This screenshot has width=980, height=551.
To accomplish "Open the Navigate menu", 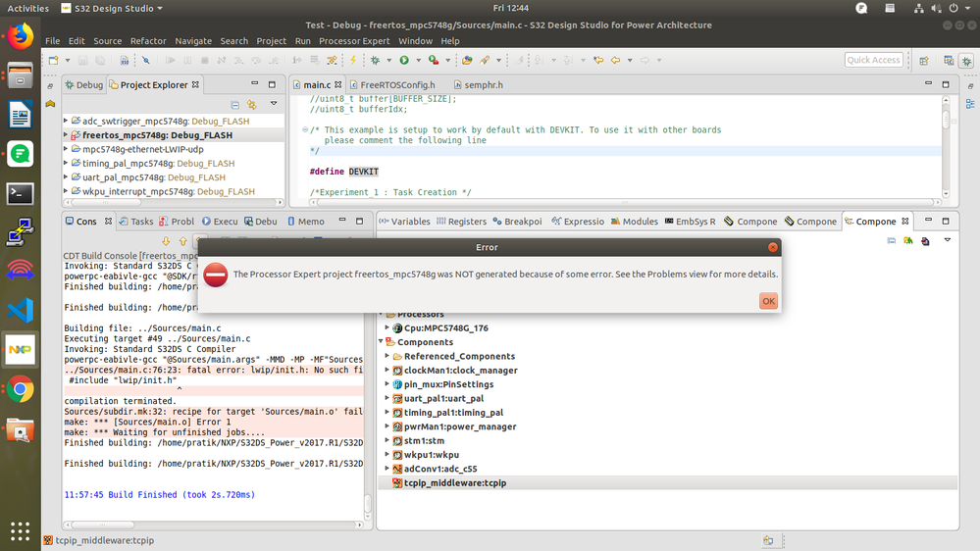I will pos(193,40).
